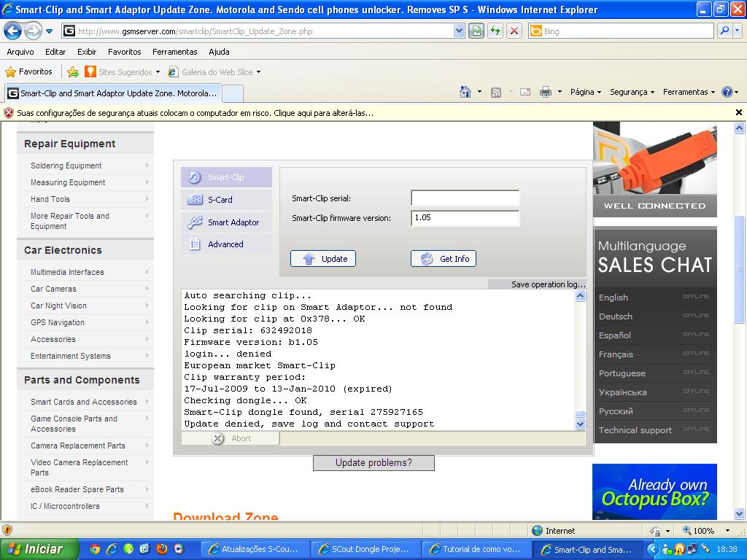Open Favoritos with the star icon
The image size is (747, 560).
28,72
